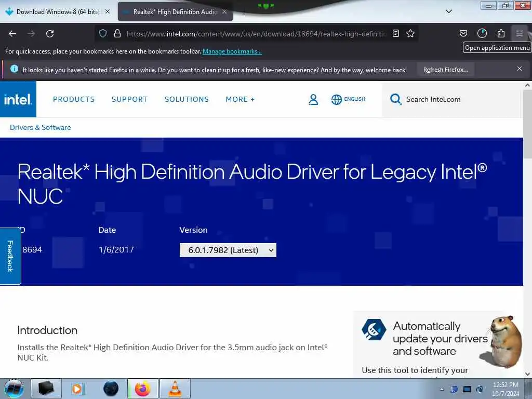532x399 pixels.
Task: Open the SOLUTIONS menu
Action: coord(187,99)
